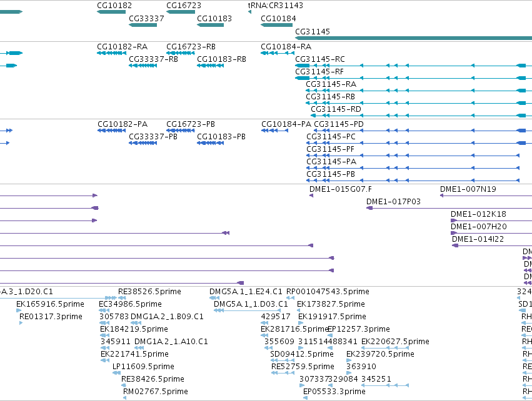Click the CG33337-RB transcript label
The image size is (532, 401).
click(153, 59)
